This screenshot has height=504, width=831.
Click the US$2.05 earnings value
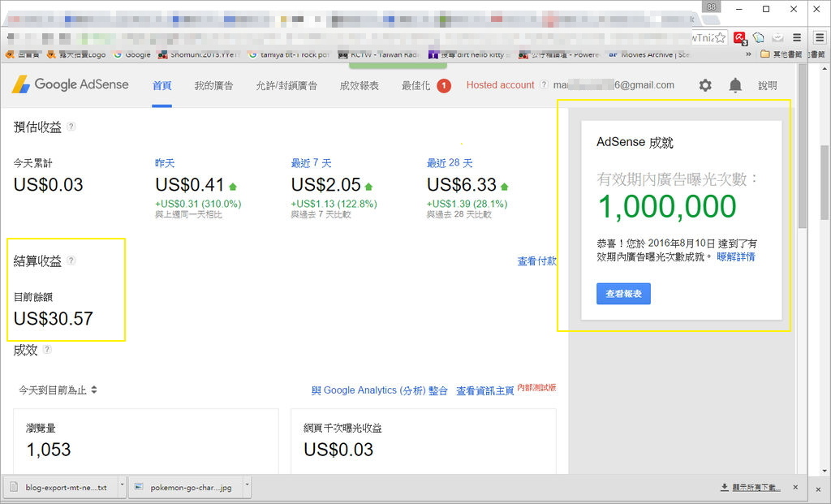[326, 184]
